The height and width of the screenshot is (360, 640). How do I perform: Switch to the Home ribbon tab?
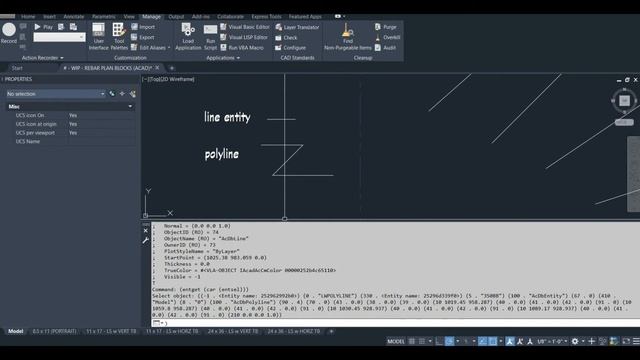pyautogui.click(x=28, y=17)
